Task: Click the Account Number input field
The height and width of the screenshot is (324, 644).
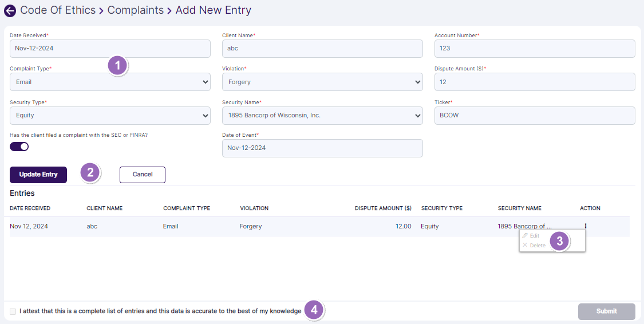Action: coord(535,49)
